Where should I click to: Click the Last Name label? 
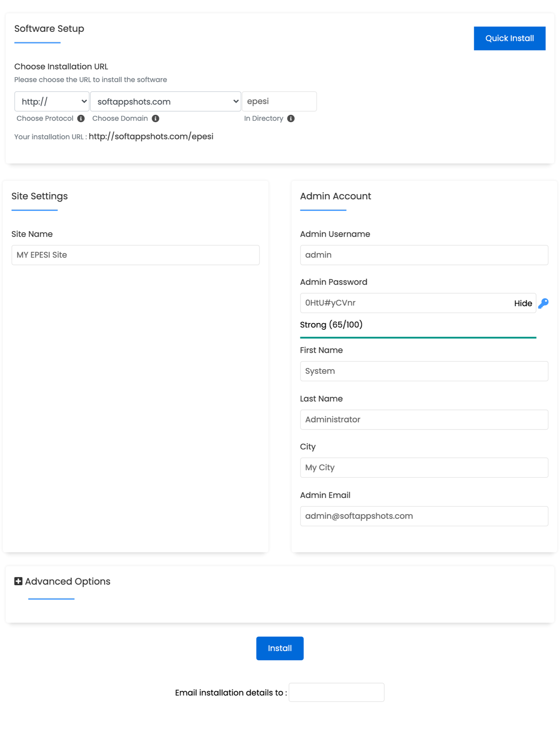coord(322,399)
